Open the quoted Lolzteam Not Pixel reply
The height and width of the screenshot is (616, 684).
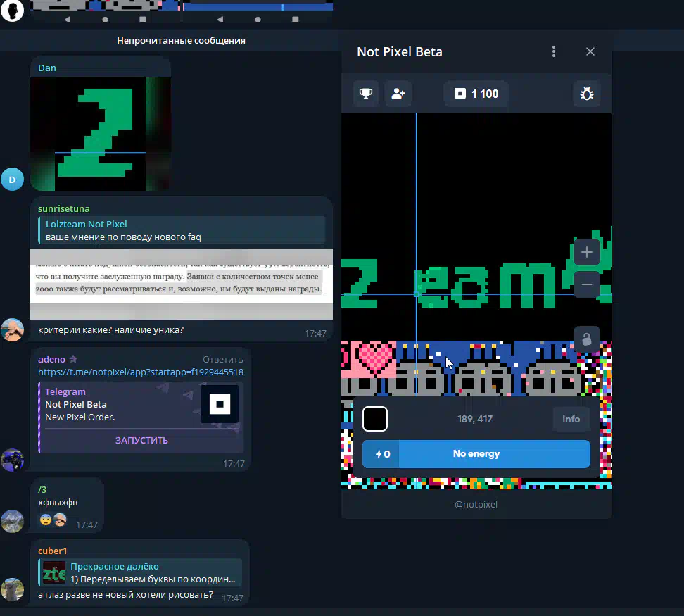182,230
